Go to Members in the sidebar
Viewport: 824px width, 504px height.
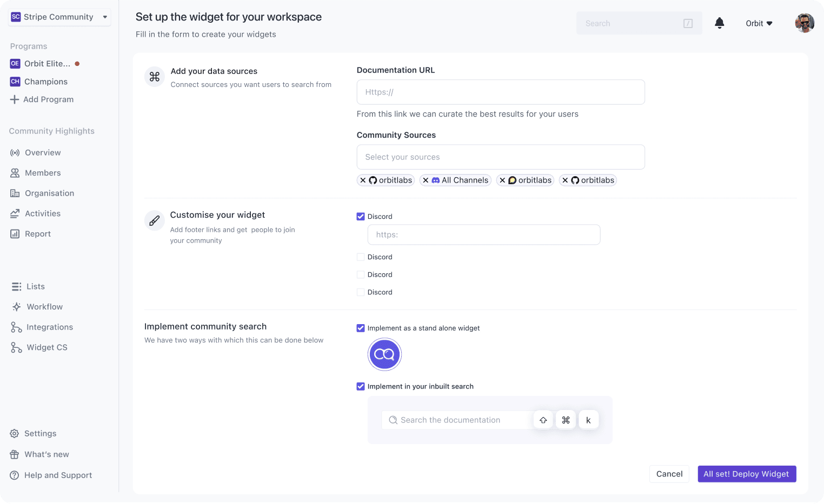[x=42, y=173]
